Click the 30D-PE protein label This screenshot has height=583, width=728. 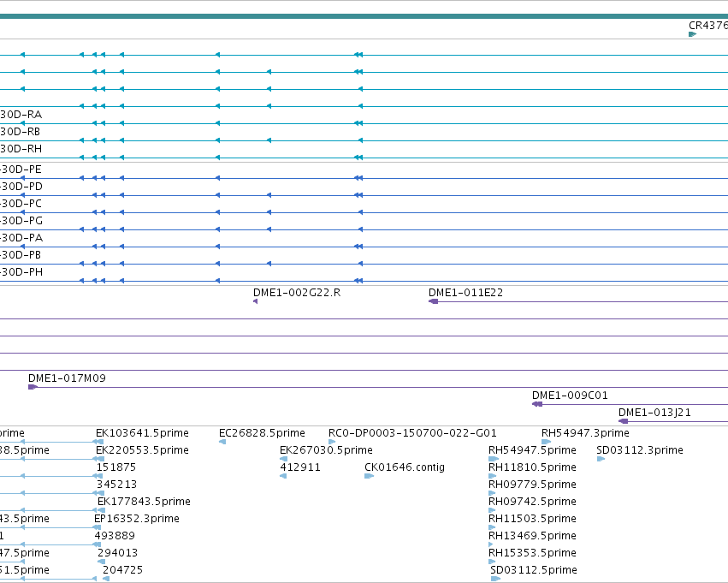[21, 170]
